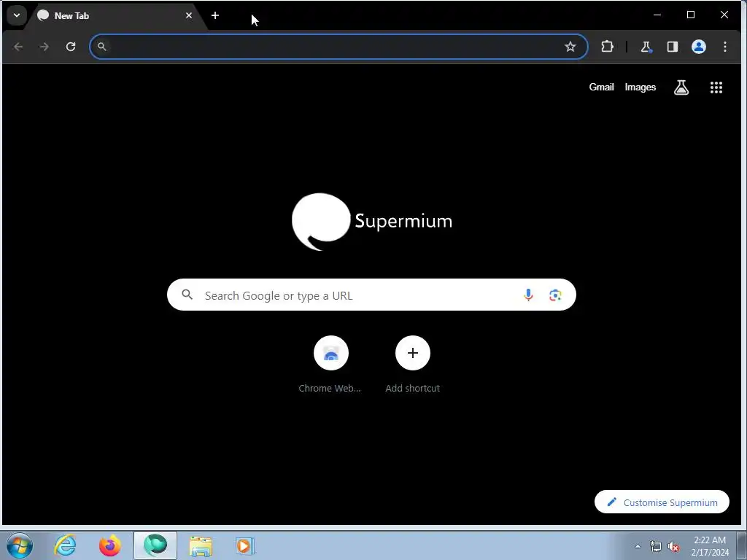The height and width of the screenshot is (560, 747).
Task: Focus the address bar field
Action: [x=338, y=47]
